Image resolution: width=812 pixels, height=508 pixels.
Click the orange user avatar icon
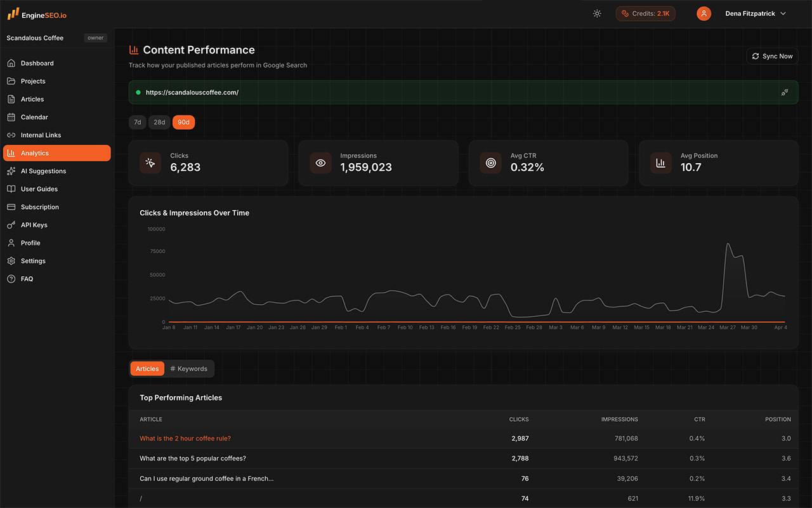coord(704,13)
